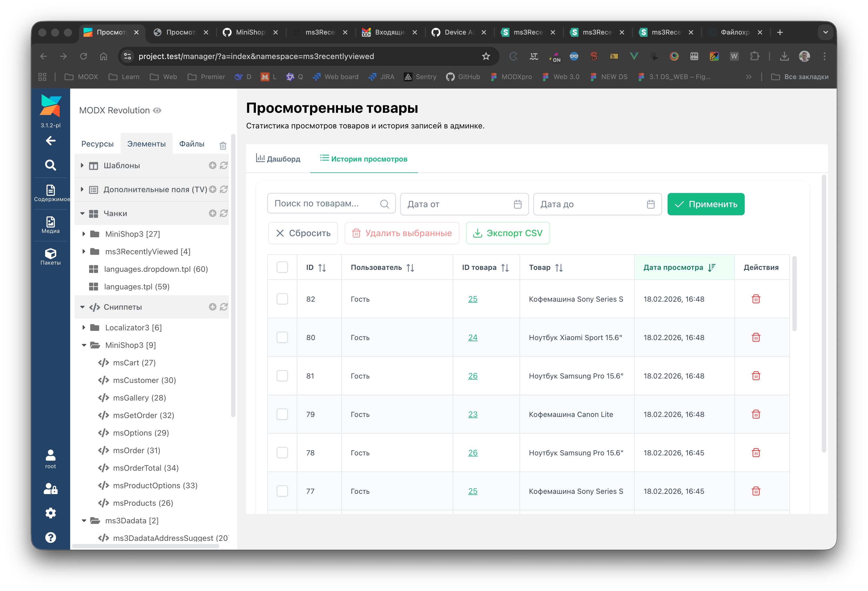The width and height of the screenshot is (868, 591).
Task: Open product link 24 in table
Action: (x=472, y=337)
